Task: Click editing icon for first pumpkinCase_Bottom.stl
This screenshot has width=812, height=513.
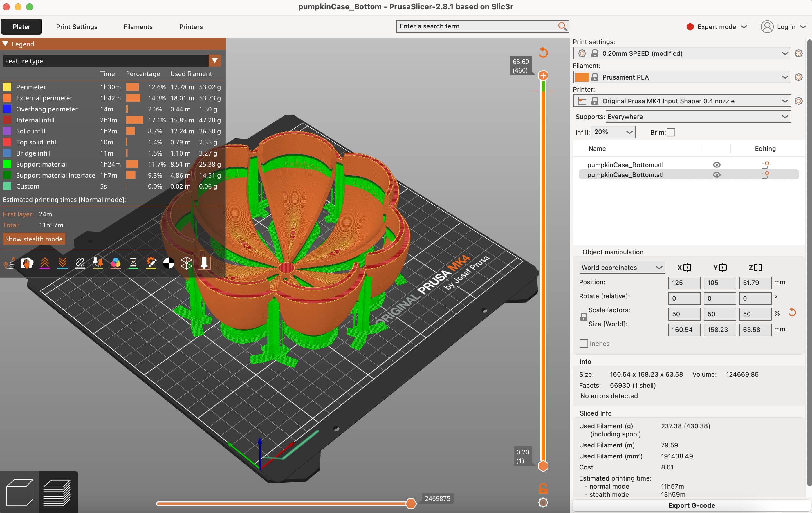Action: pyautogui.click(x=765, y=165)
